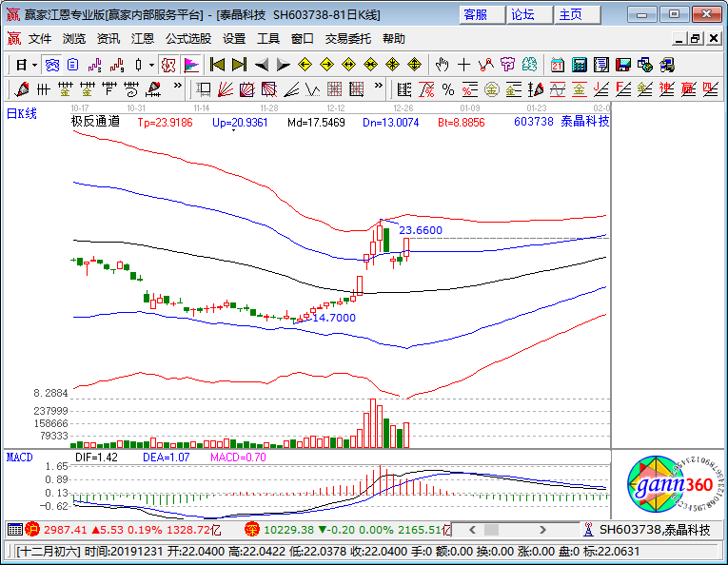The image size is (728, 565).
Task: Click the yellow diamond four-way arrows icon
Action: (414, 65)
